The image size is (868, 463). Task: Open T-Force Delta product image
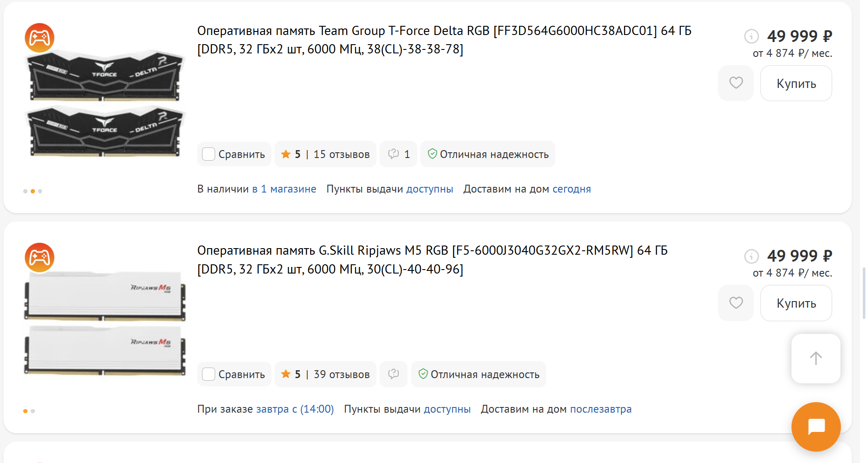[x=105, y=103]
